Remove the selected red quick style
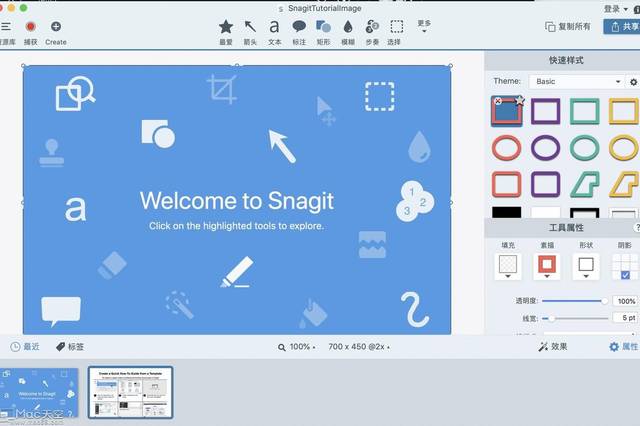640x426 pixels. [x=498, y=101]
